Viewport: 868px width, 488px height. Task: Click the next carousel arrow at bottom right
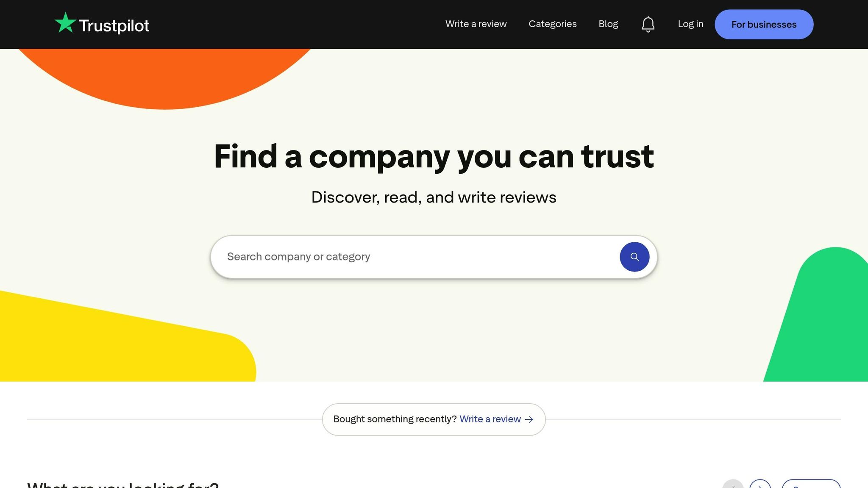coord(761,487)
